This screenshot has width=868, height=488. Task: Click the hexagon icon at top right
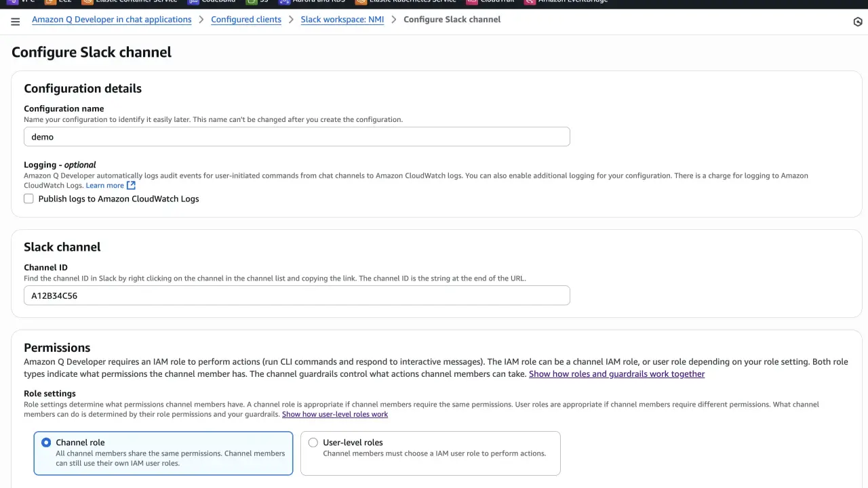point(857,22)
